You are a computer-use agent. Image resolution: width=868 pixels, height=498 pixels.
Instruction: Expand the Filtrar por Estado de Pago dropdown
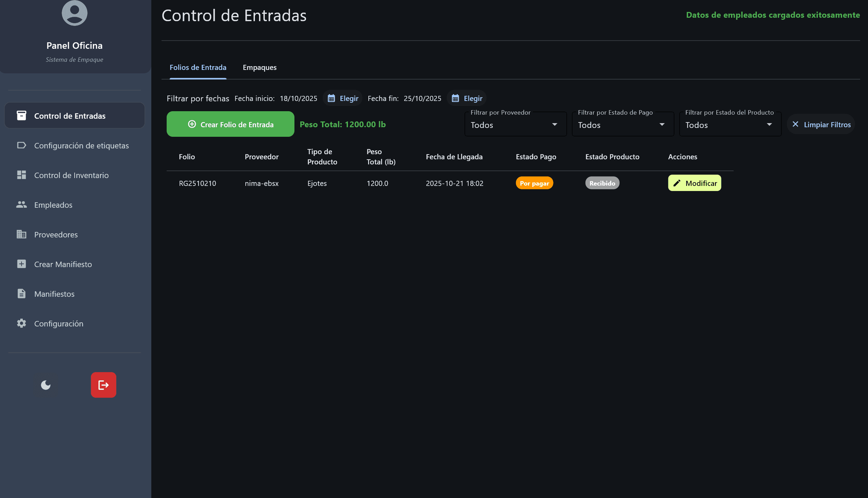(x=623, y=125)
